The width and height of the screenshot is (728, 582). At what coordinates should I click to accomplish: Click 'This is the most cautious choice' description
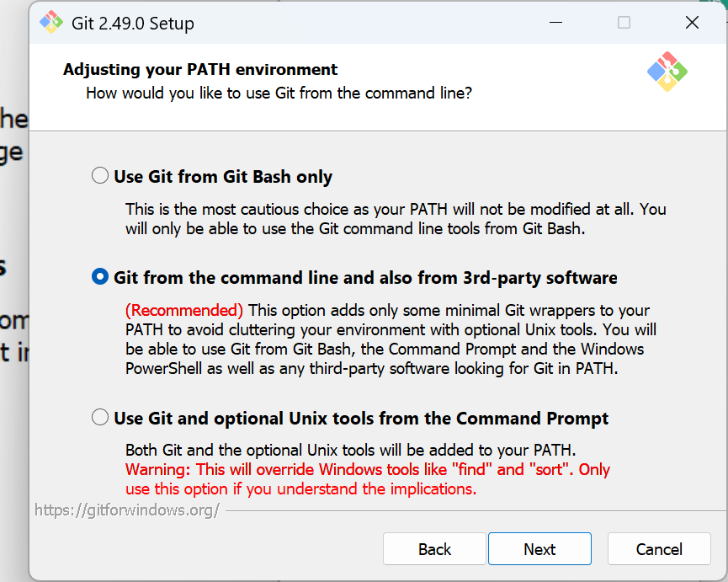396,219
